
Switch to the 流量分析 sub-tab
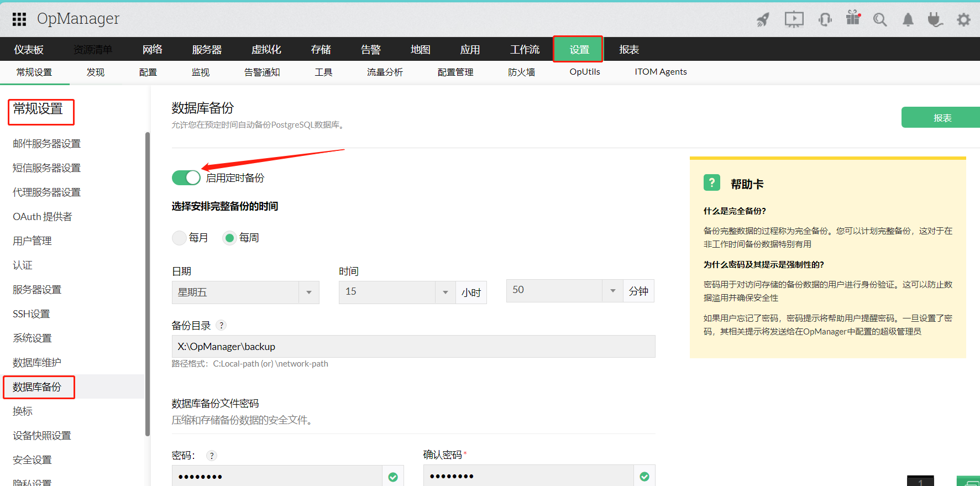[x=385, y=72]
